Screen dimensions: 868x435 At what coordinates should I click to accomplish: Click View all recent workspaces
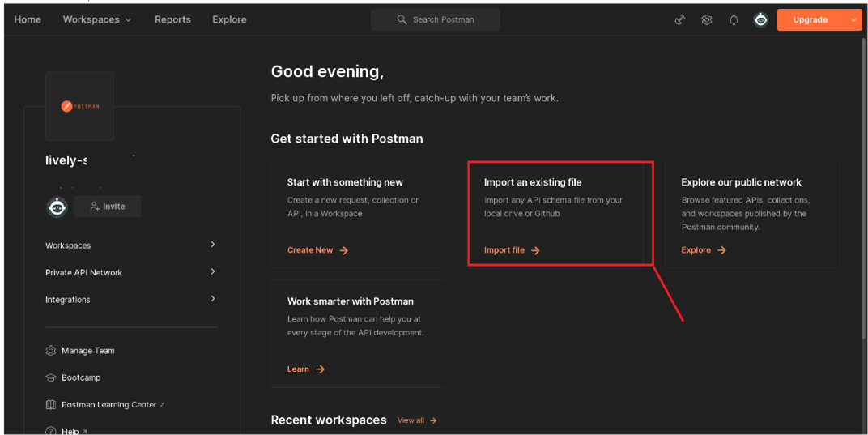411,420
